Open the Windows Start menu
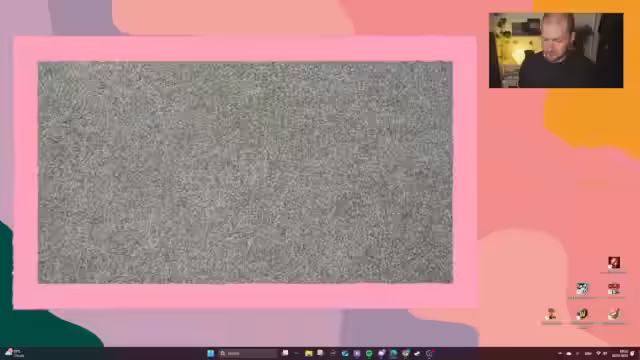Image resolution: width=640 pixels, height=360 pixels. point(211,353)
